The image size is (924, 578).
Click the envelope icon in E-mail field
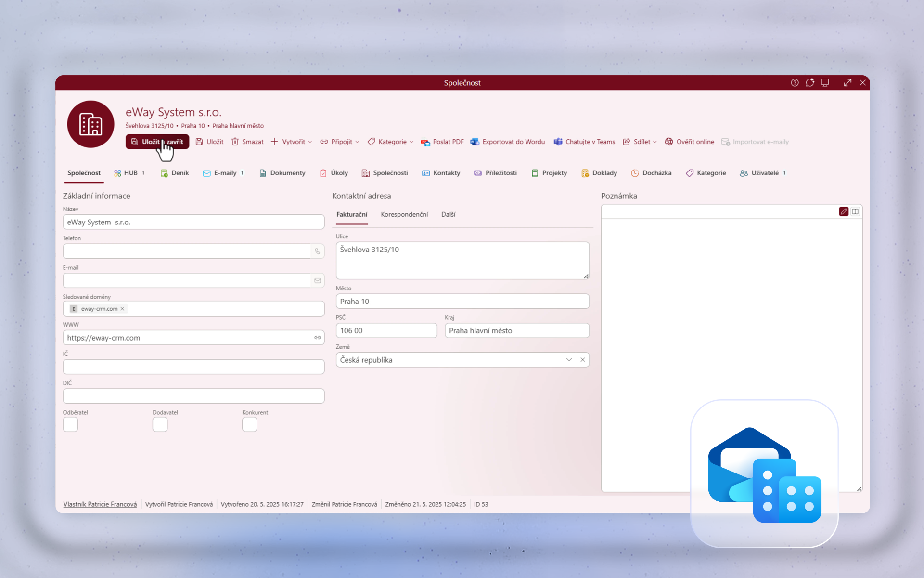(x=318, y=280)
